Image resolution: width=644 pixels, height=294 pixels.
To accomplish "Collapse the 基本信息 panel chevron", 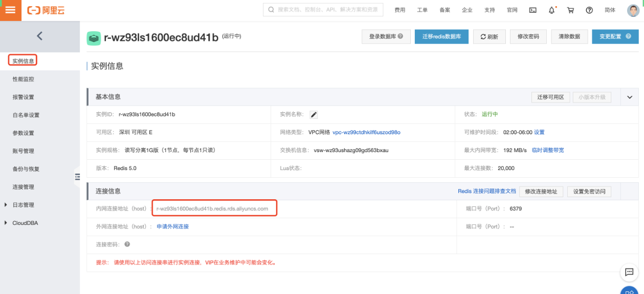I will pyautogui.click(x=630, y=97).
